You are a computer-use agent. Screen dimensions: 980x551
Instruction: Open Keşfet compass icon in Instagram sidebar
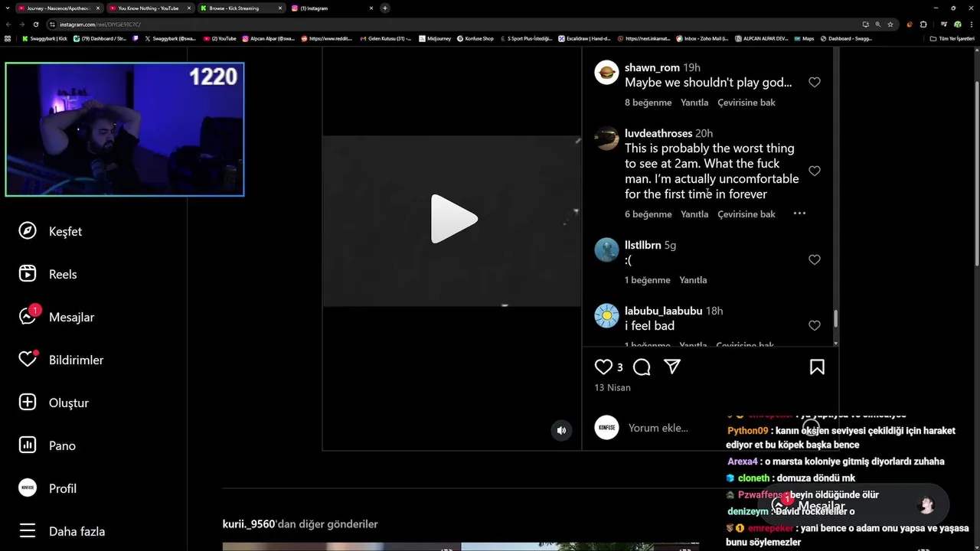pos(28,231)
